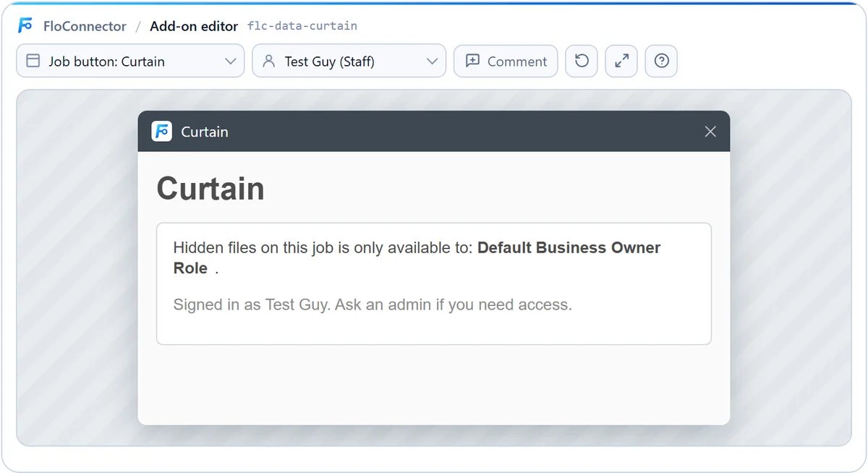The height and width of the screenshot is (473, 868).
Task: Click the Curtain title in dialog header bar
Action: pyautogui.click(x=205, y=132)
